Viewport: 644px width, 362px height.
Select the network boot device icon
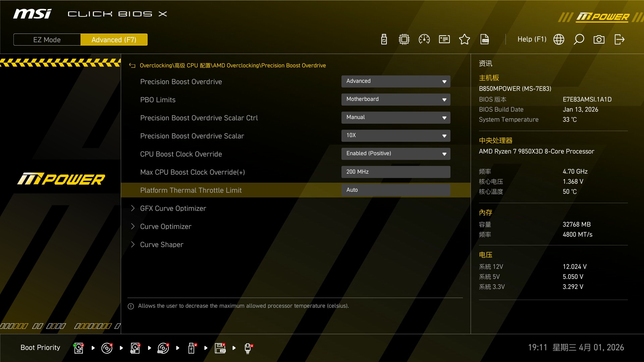(x=248, y=348)
